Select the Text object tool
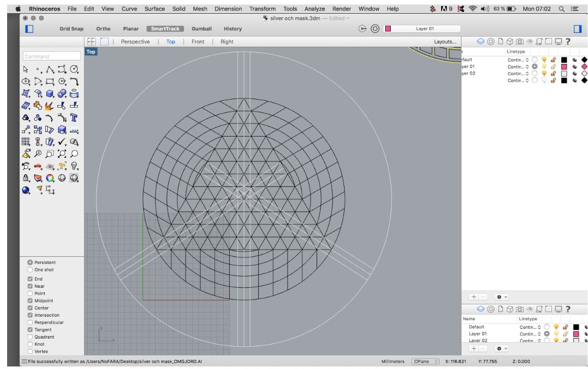The image size is (588, 369). [x=74, y=118]
